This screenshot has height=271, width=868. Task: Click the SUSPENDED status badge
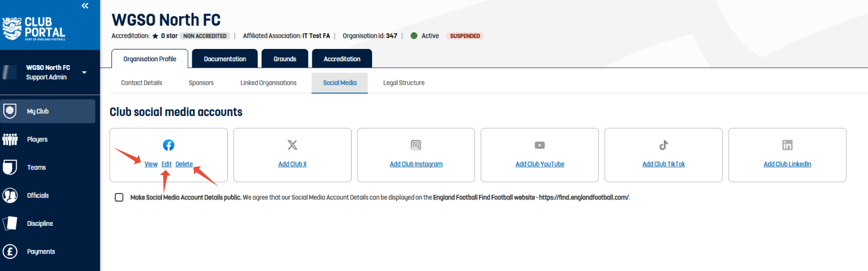click(465, 36)
